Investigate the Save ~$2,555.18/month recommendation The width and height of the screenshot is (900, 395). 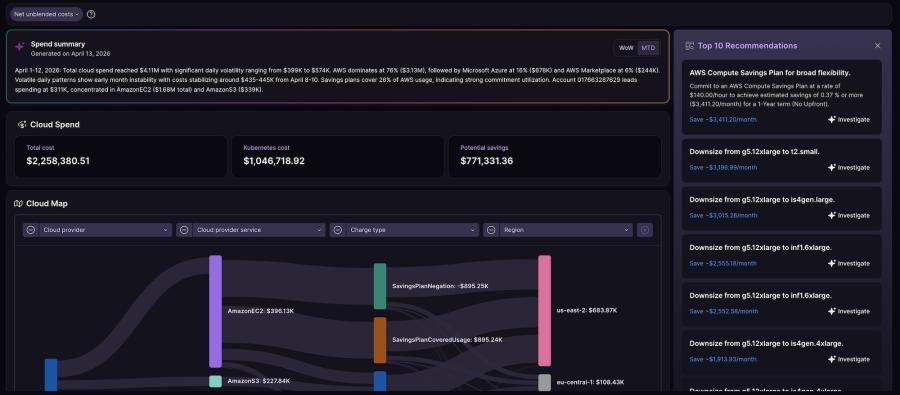(x=848, y=263)
